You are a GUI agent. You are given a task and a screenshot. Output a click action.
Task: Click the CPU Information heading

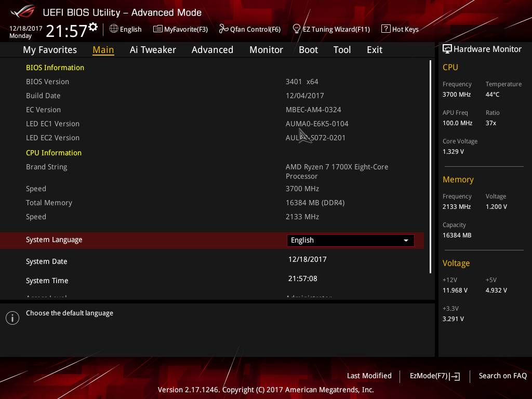[54, 153]
